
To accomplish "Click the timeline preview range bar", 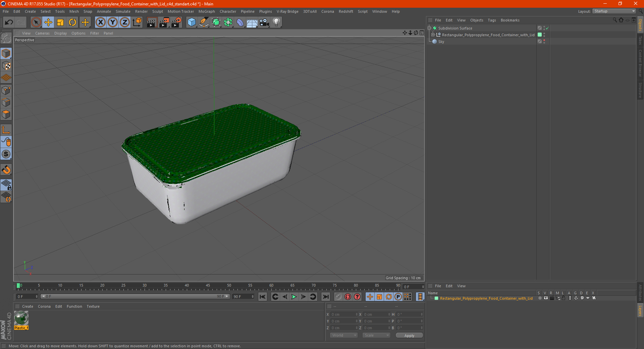I will tap(135, 296).
